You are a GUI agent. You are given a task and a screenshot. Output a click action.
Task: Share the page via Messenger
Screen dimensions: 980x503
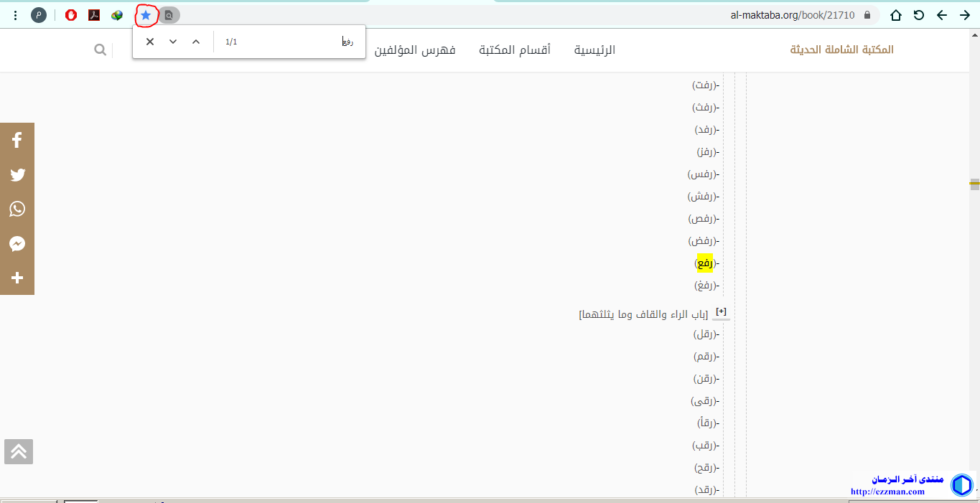point(17,244)
